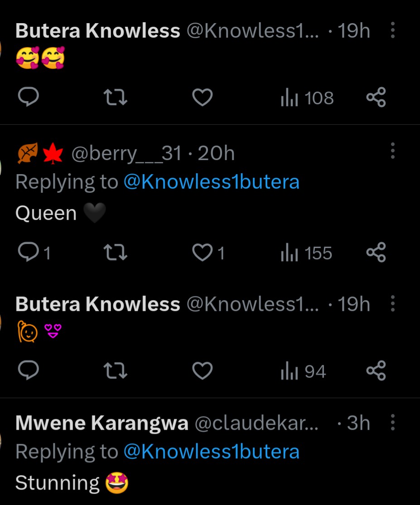This screenshot has width=420, height=505.
Task: View analytics showing 155 views
Action: coord(307,253)
